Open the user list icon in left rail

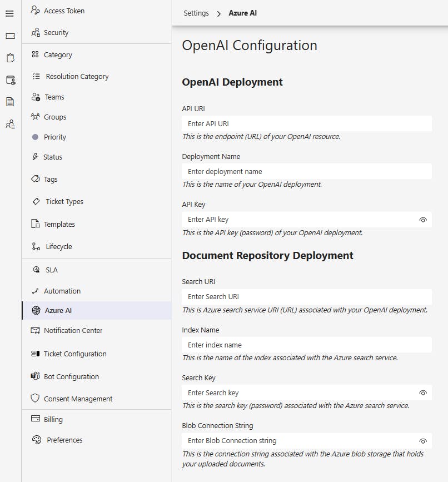(10, 124)
